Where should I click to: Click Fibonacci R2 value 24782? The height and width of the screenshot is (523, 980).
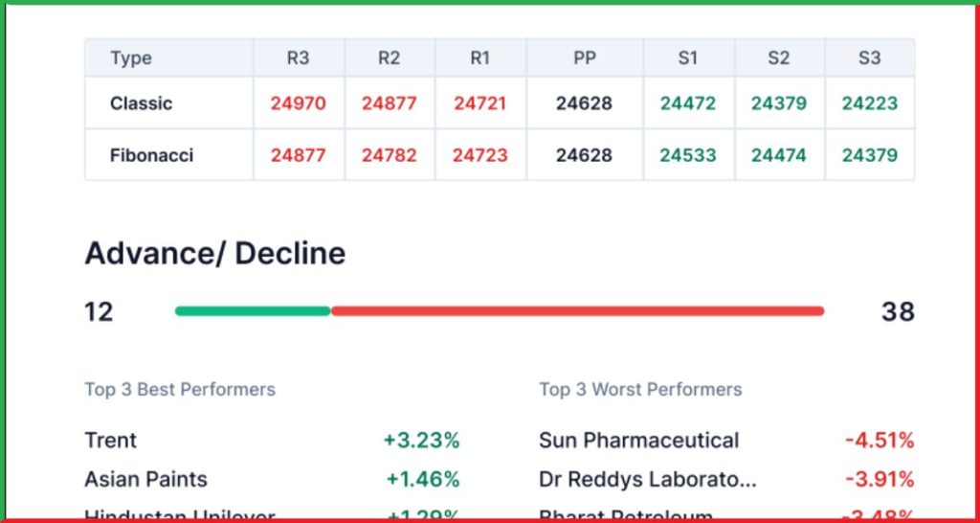point(389,155)
